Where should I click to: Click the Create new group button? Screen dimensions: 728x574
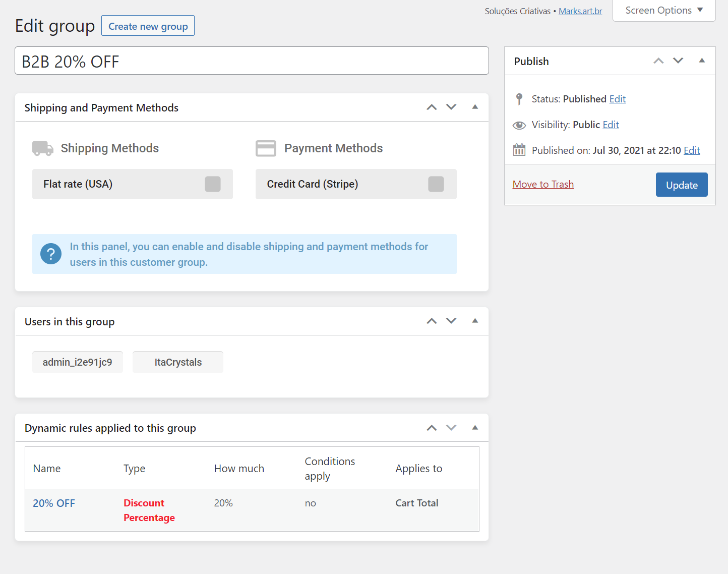tap(148, 26)
